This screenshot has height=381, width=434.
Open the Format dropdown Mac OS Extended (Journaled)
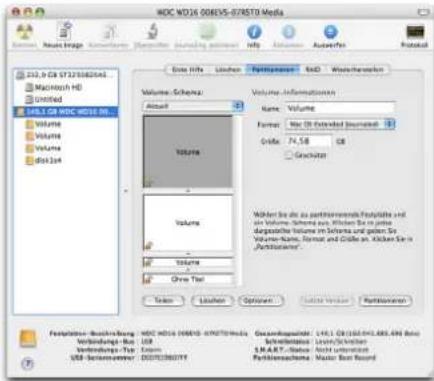pyautogui.click(x=340, y=124)
